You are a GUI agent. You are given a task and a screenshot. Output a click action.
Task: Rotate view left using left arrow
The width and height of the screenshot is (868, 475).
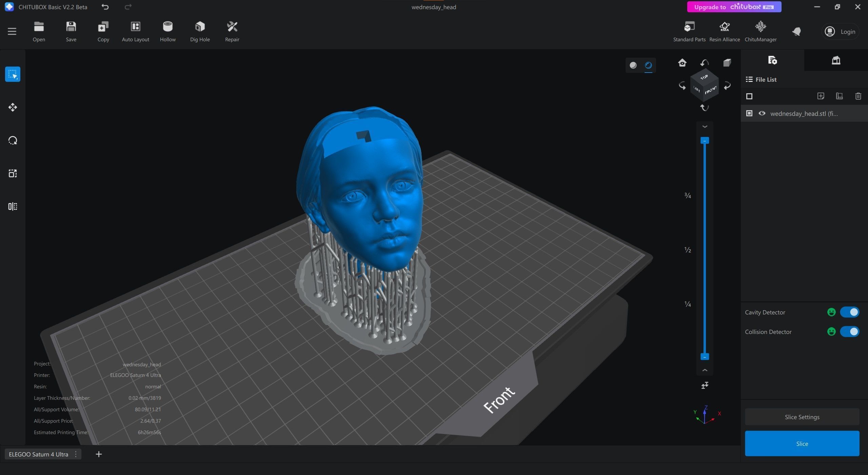[682, 85]
